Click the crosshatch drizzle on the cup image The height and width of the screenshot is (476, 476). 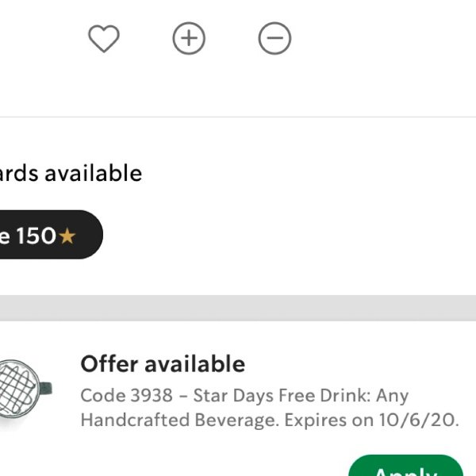(17, 390)
